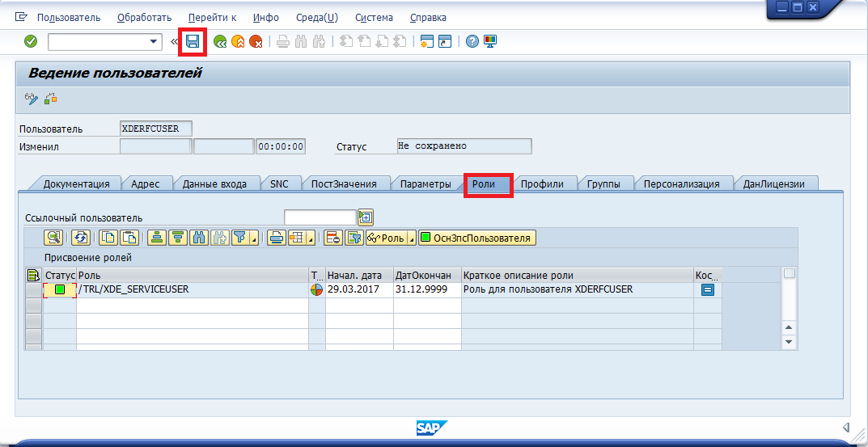Open Help via the question mark icon
This screenshot has width=868, height=447.
(x=472, y=41)
